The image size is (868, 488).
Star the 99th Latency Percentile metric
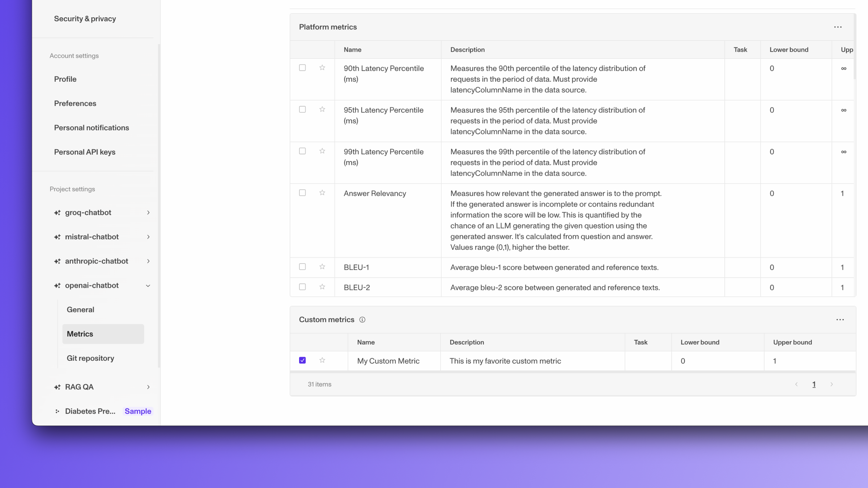pyautogui.click(x=322, y=151)
